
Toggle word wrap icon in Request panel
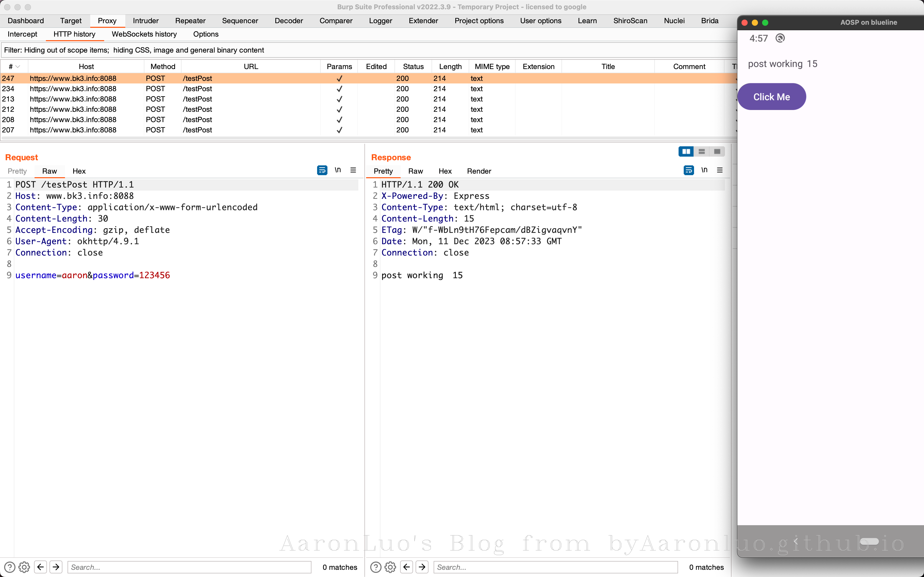pyautogui.click(x=322, y=170)
